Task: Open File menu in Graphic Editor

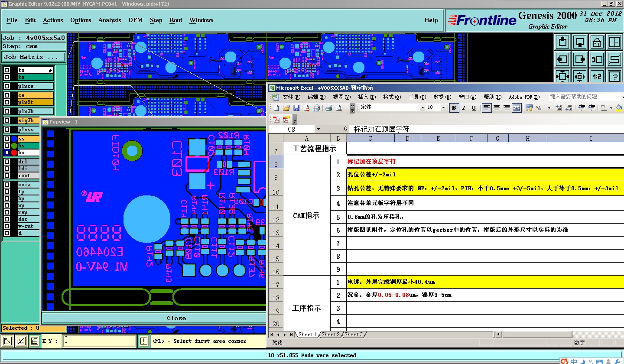Action: [12, 20]
